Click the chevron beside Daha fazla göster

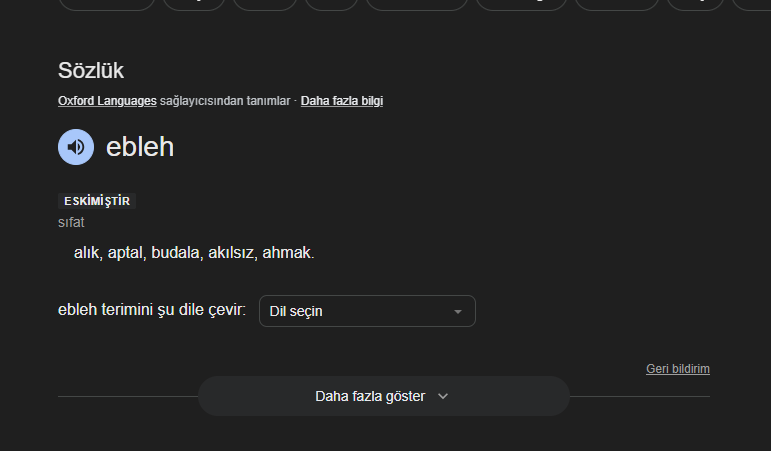[x=443, y=396]
